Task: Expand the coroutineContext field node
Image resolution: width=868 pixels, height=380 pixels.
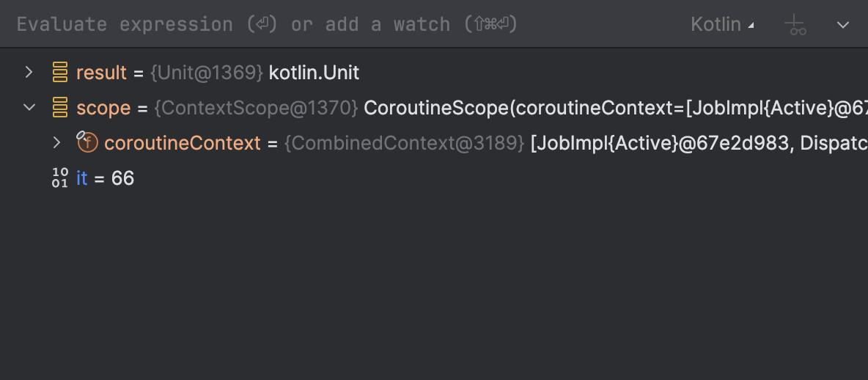Action: [x=56, y=142]
